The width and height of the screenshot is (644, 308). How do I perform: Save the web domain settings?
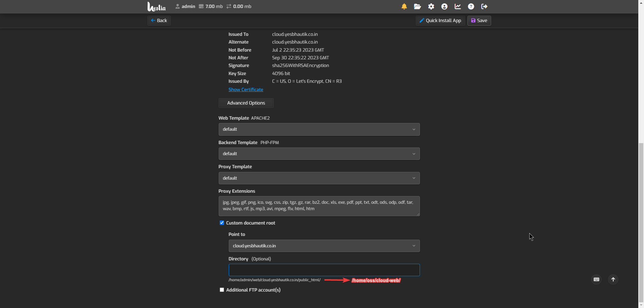(x=479, y=20)
